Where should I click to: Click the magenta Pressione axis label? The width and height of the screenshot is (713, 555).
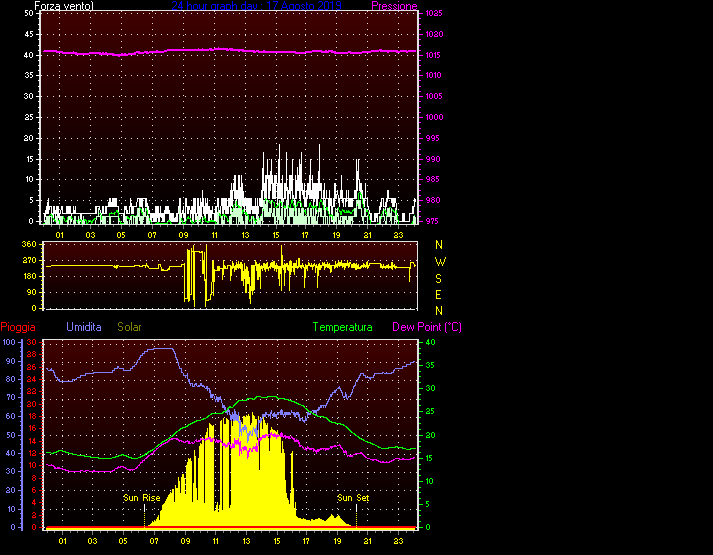(394, 6)
